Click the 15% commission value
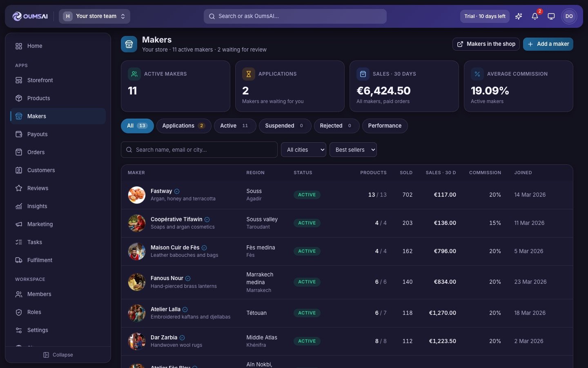 pyautogui.click(x=495, y=223)
